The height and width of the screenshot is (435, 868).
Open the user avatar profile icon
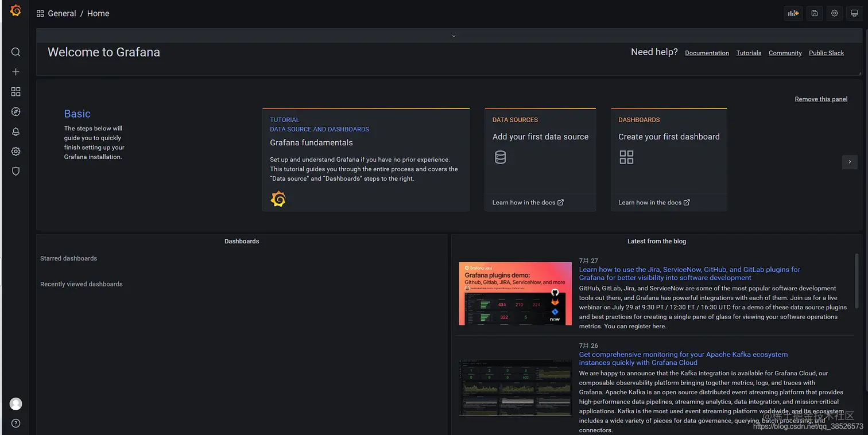[x=16, y=404]
